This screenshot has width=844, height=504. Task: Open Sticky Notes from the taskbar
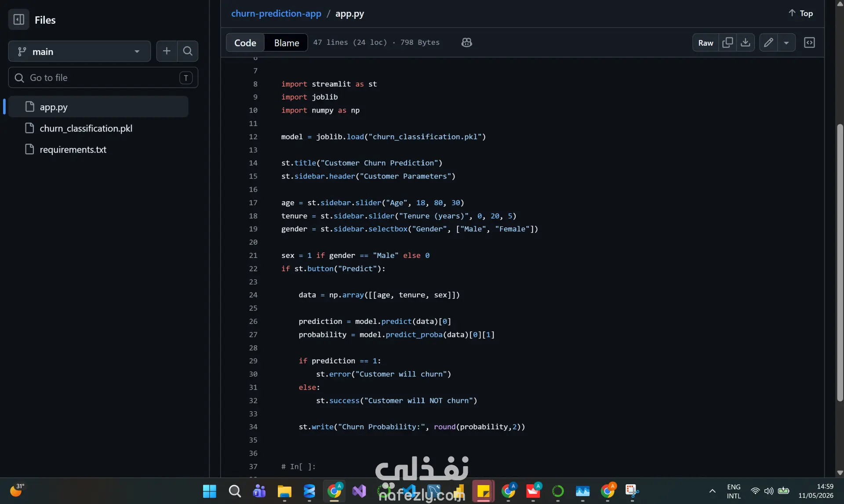point(484,491)
